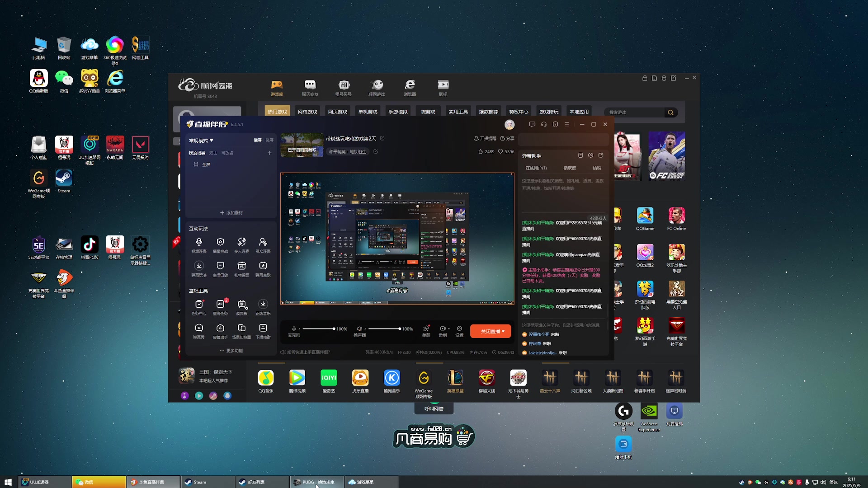Open message icon in 直播伴侣 title bar
Viewport: 868px width, 488px height.
point(532,124)
